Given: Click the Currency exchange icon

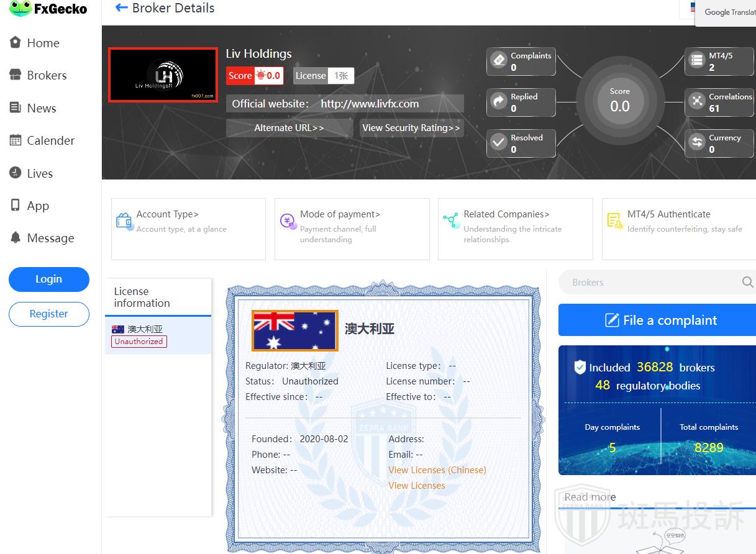Looking at the screenshot, I should click(697, 142).
